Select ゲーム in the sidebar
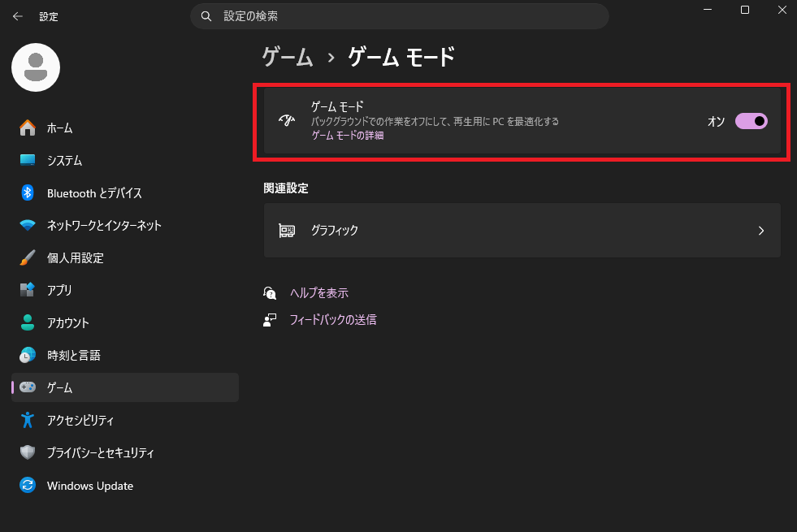Viewport: 797px width, 532px height. [60, 387]
